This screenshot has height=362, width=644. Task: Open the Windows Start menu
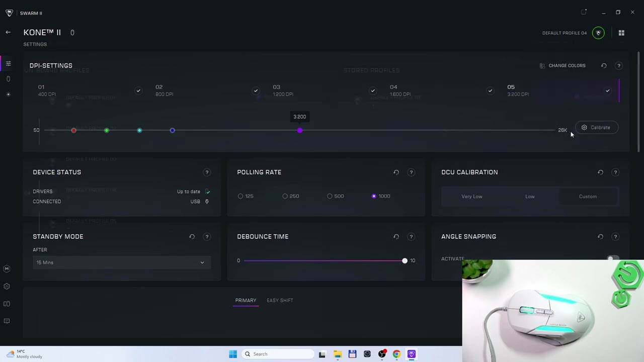click(x=233, y=354)
